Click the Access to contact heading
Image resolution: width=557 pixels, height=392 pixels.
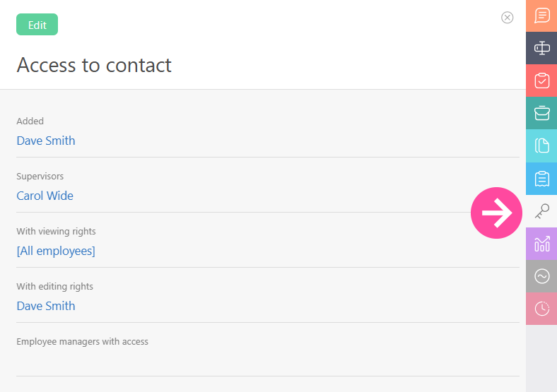94,65
